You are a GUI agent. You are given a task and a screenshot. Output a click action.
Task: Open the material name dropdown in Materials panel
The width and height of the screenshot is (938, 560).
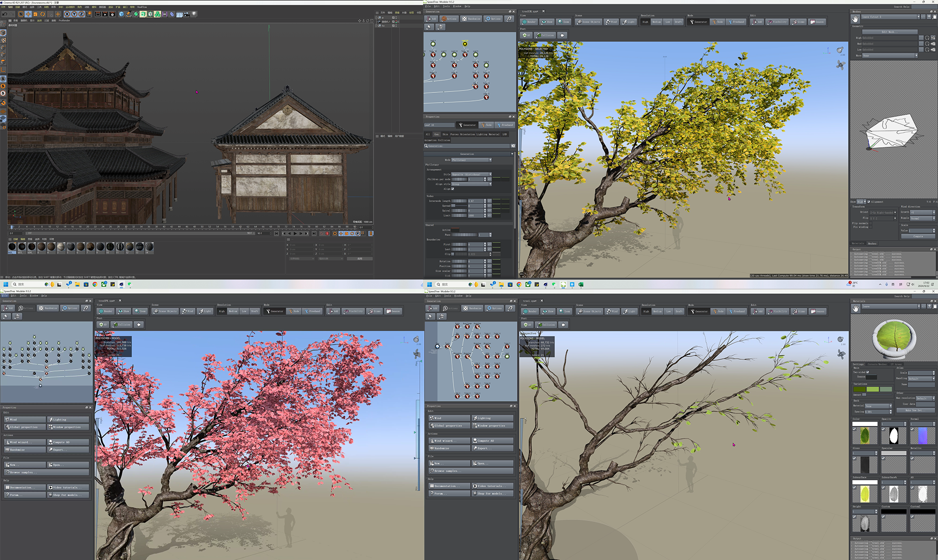pos(891,306)
